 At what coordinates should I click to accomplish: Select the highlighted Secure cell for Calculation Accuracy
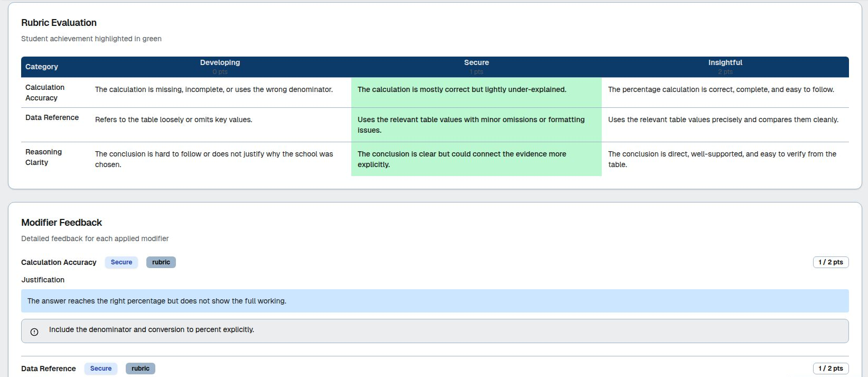[x=476, y=93]
